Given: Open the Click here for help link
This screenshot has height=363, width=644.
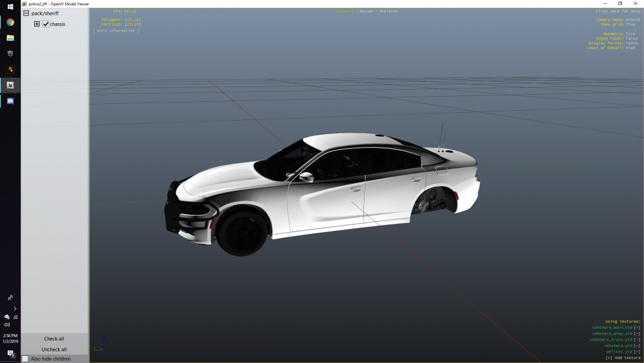Looking at the screenshot, I should click(x=618, y=11).
